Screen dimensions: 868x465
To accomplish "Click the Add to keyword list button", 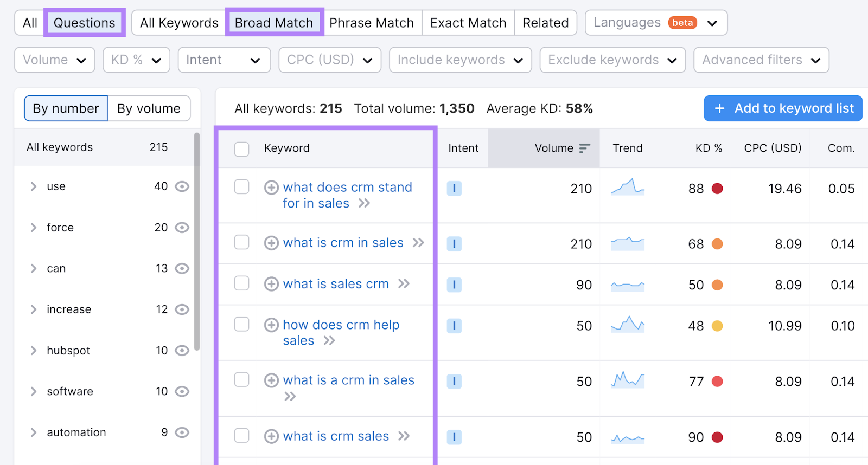I will (782, 108).
